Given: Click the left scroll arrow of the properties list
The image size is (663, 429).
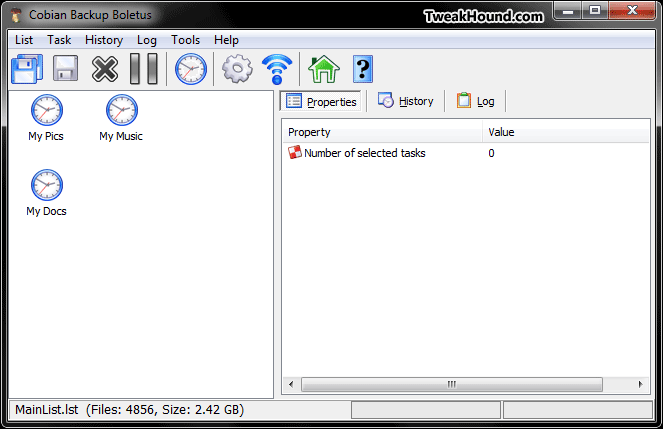Looking at the screenshot, I should click(291, 384).
